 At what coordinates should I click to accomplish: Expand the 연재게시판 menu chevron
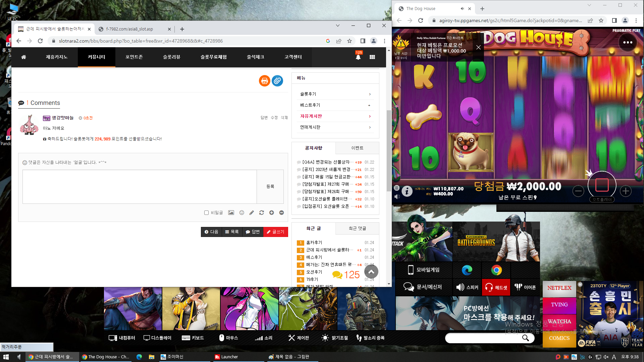click(370, 127)
